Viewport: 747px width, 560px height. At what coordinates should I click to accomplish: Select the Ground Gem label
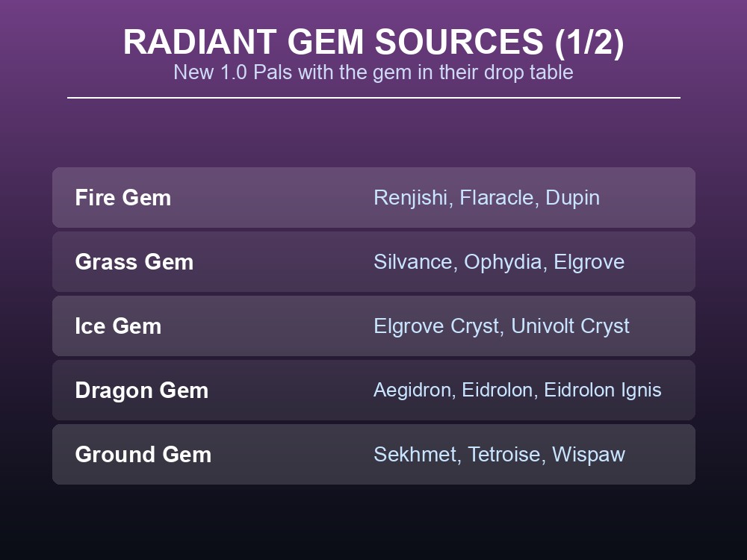tap(143, 454)
